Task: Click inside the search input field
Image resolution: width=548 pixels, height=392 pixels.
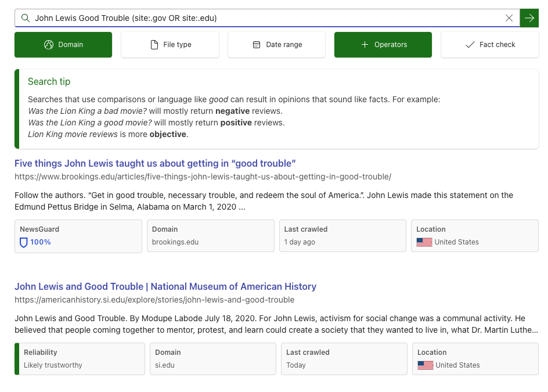Action: (x=261, y=18)
